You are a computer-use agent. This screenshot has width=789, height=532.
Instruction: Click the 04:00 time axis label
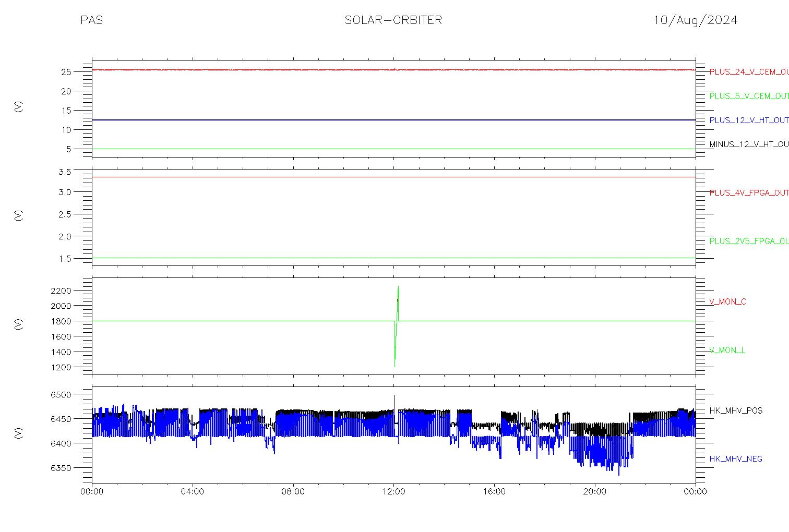pos(193,492)
